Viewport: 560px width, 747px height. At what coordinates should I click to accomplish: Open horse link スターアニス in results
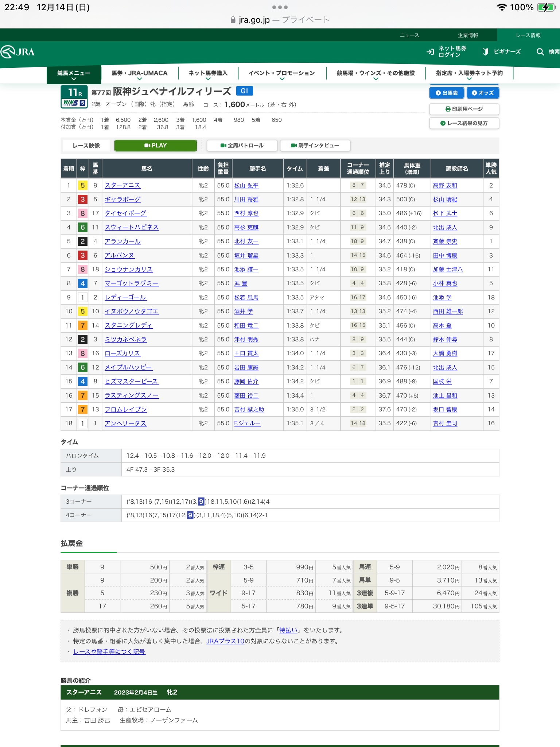(x=122, y=185)
